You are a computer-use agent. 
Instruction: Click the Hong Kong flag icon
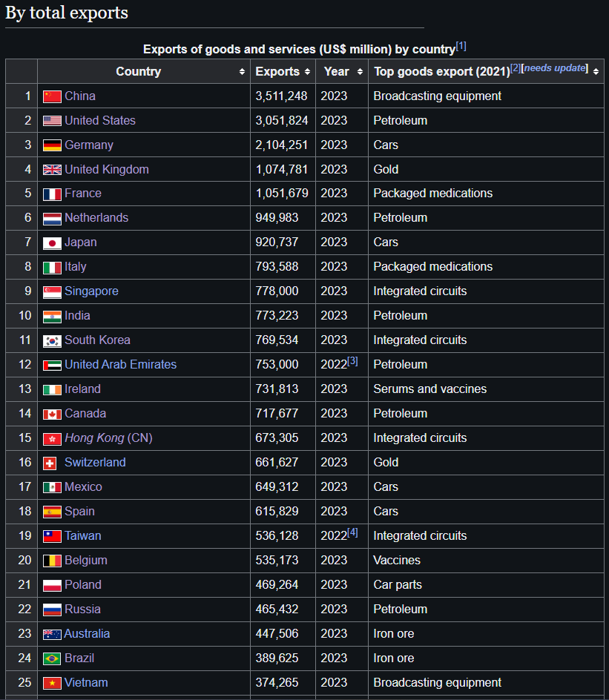(52, 439)
